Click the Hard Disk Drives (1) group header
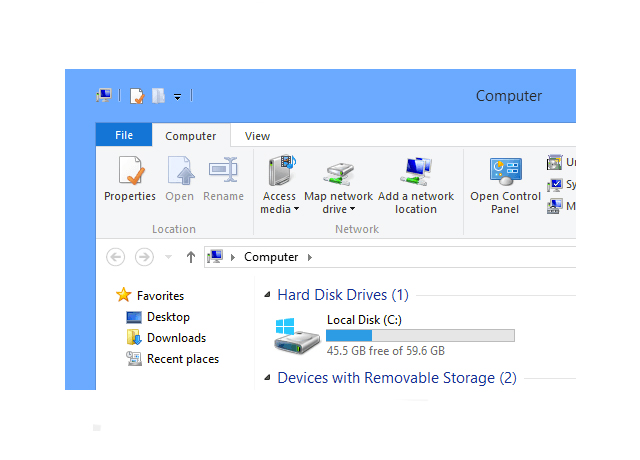 [x=343, y=295]
